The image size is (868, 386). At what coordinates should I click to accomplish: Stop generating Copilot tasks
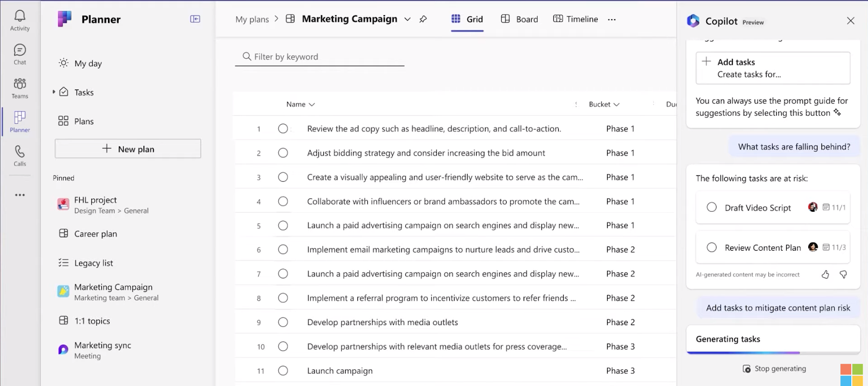pyautogui.click(x=774, y=369)
